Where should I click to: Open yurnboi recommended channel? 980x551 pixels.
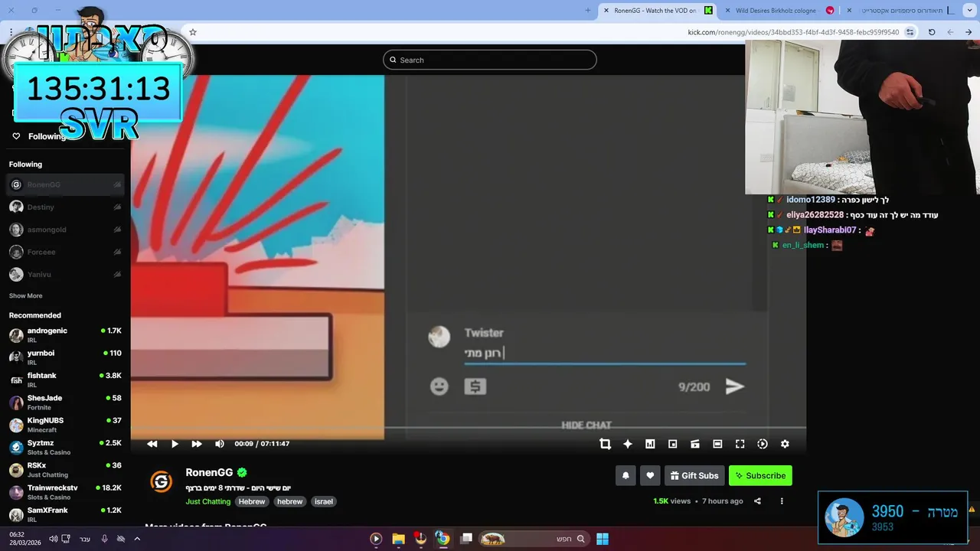[x=65, y=357]
